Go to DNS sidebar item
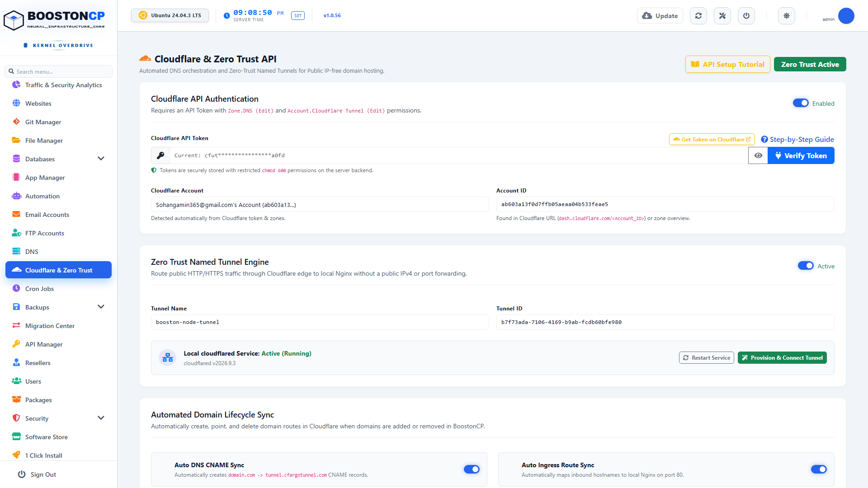Image resolution: width=868 pixels, height=488 pixels. click(x=58, y=252)
